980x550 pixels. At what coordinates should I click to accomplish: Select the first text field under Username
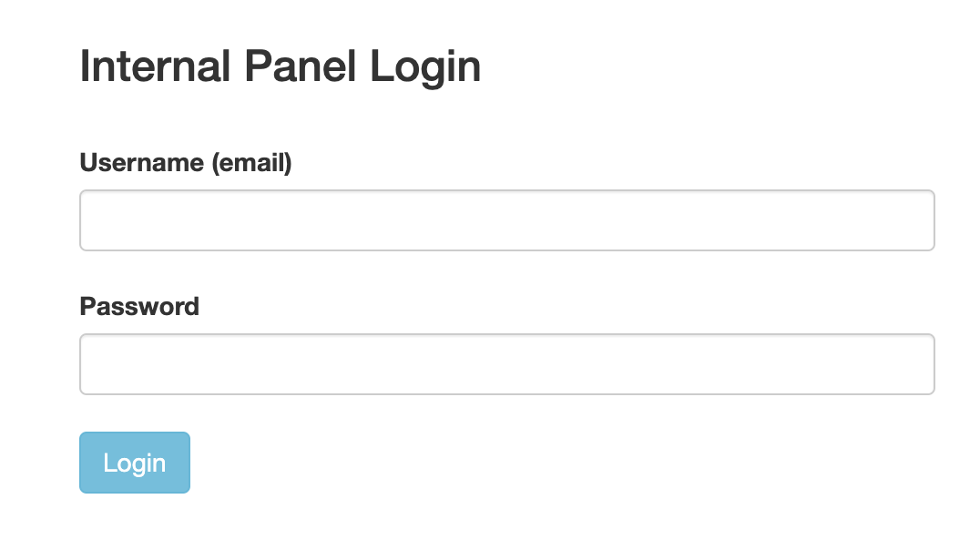507,220
